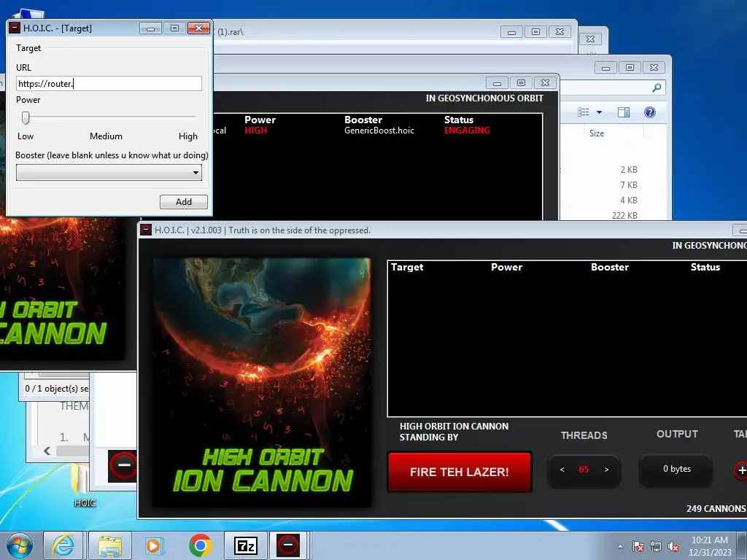The image size is (747, 560).
Task: Adjust the Power slider thumb
Action: pyautogui.click(x=26, y=117)
